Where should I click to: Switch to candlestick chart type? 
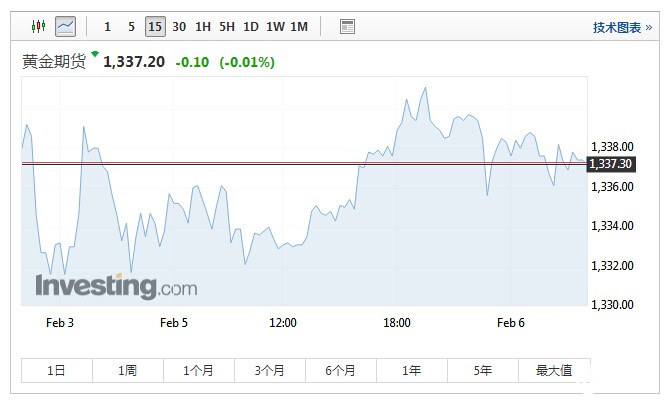pos(39,26)
